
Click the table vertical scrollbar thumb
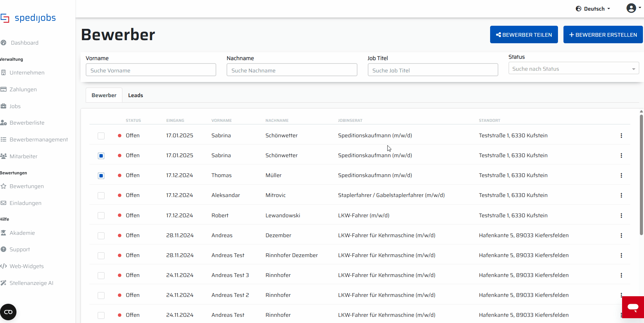[x=641, y=175]
